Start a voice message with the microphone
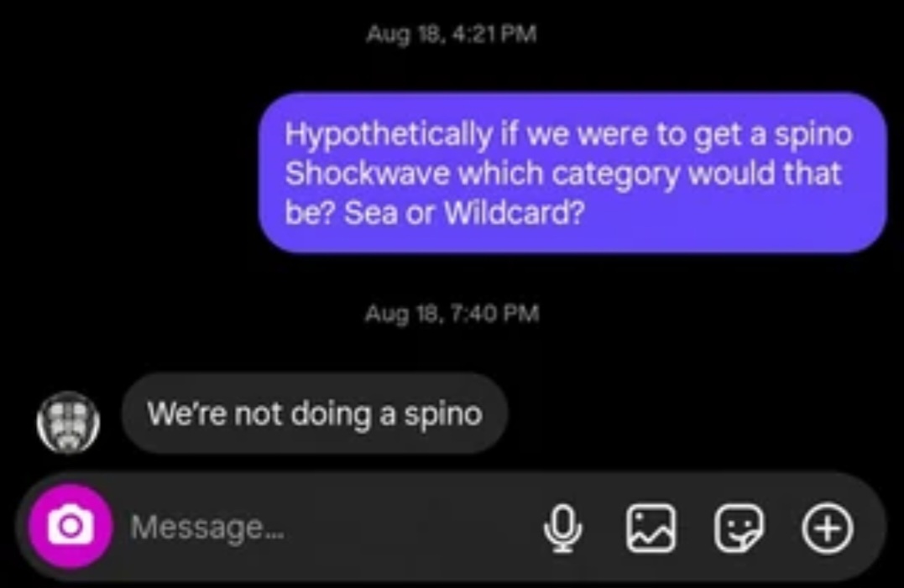904x588 pixels. point(562,528)
